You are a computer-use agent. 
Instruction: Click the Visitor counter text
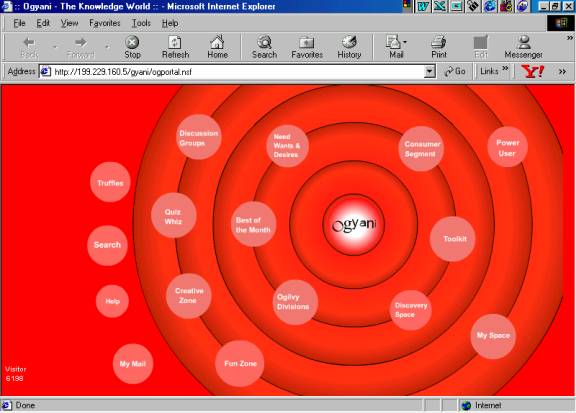[15, 374]
